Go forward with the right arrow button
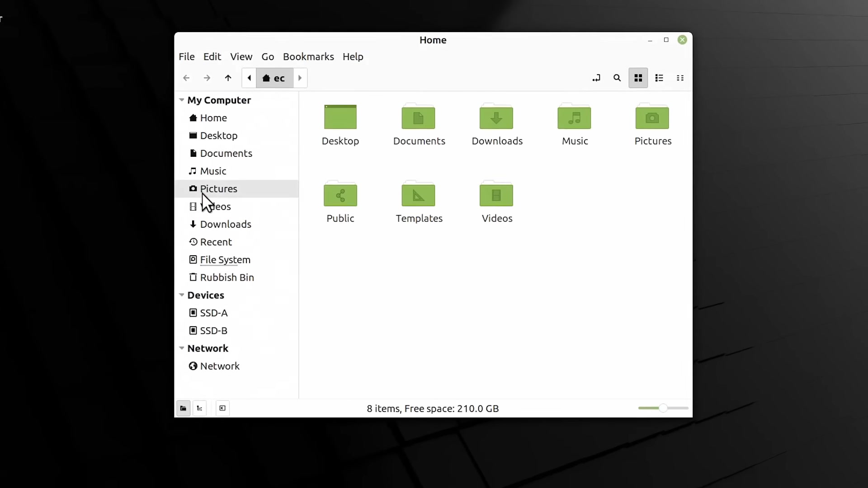Viewport: 868px width, 488px height. pos(207,78)
